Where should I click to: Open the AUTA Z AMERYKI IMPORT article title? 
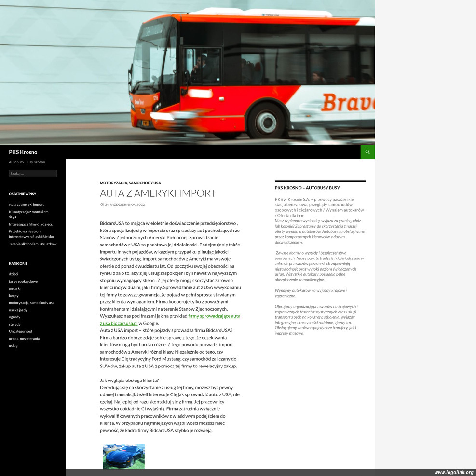point(158,193)
